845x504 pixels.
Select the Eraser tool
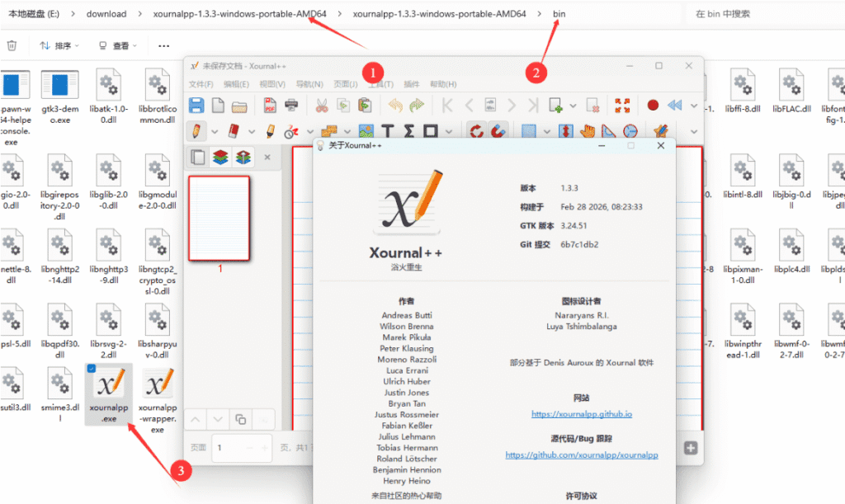(234, 131)
